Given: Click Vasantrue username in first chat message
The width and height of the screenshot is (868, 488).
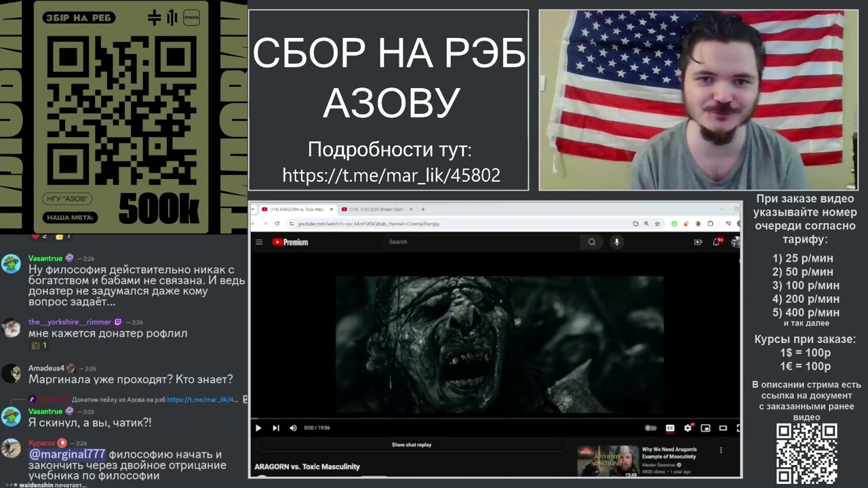Looking at the screenshot, I should tap(45, 258).
